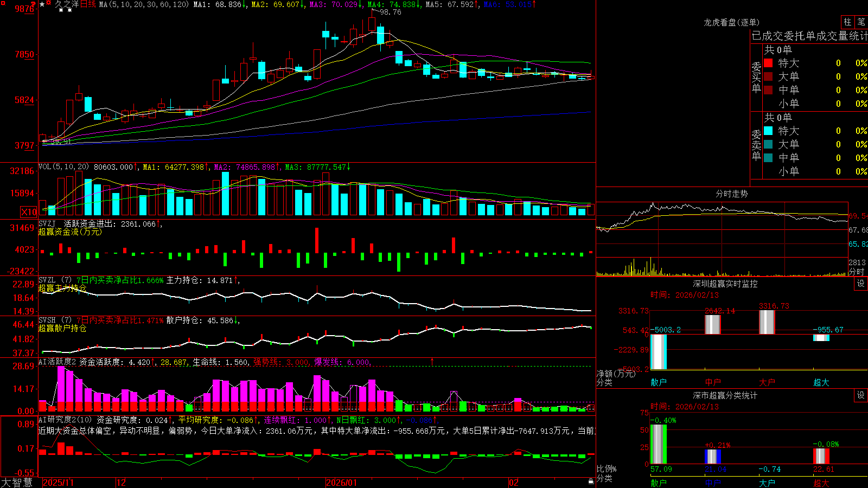
Task: Open 设 settings for 深市超赢分类统计
Action: tap(861, 395)
